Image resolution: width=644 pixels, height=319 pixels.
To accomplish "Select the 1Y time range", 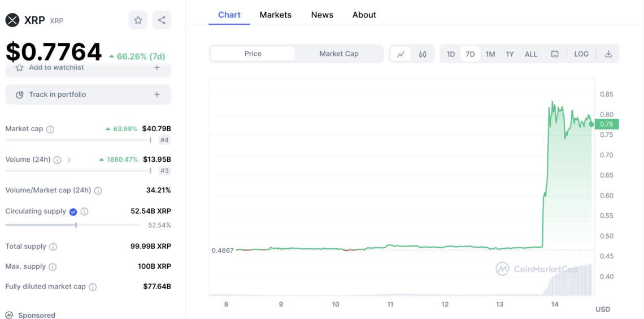I will coord(510,54).
